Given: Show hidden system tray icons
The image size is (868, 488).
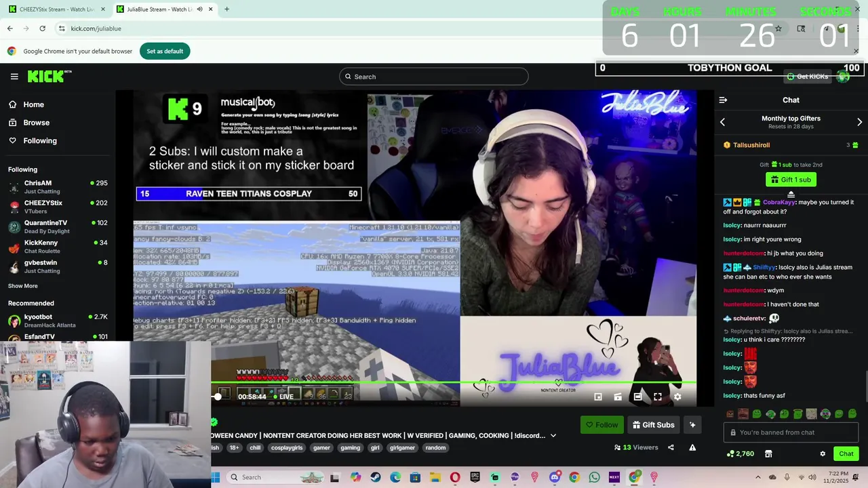Looking at the screenshot, I should pos(757,477).
